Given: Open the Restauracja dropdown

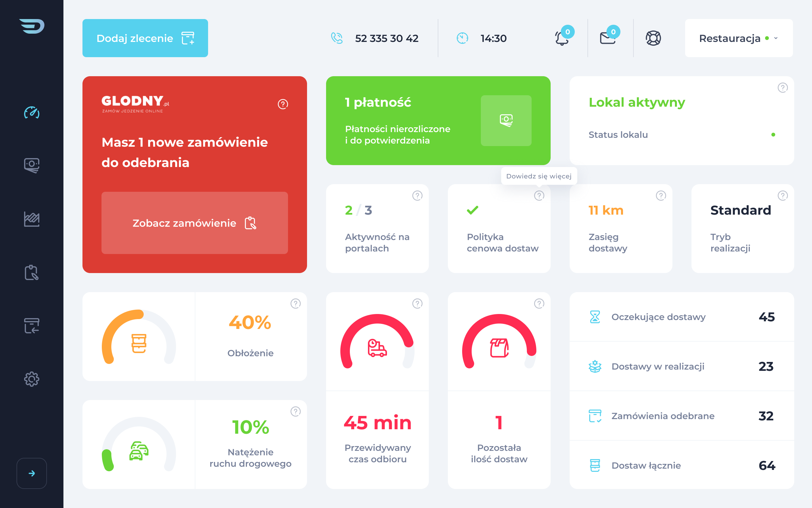Looking at the screenshot, I should pyautogui.click(x=739, y=38).
